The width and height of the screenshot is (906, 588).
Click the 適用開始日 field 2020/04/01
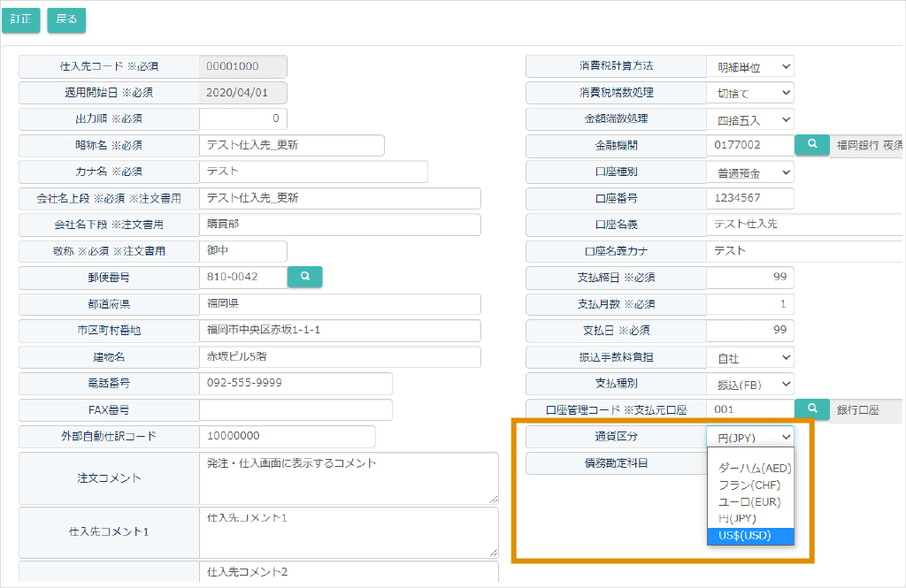(x=243, y=93)
